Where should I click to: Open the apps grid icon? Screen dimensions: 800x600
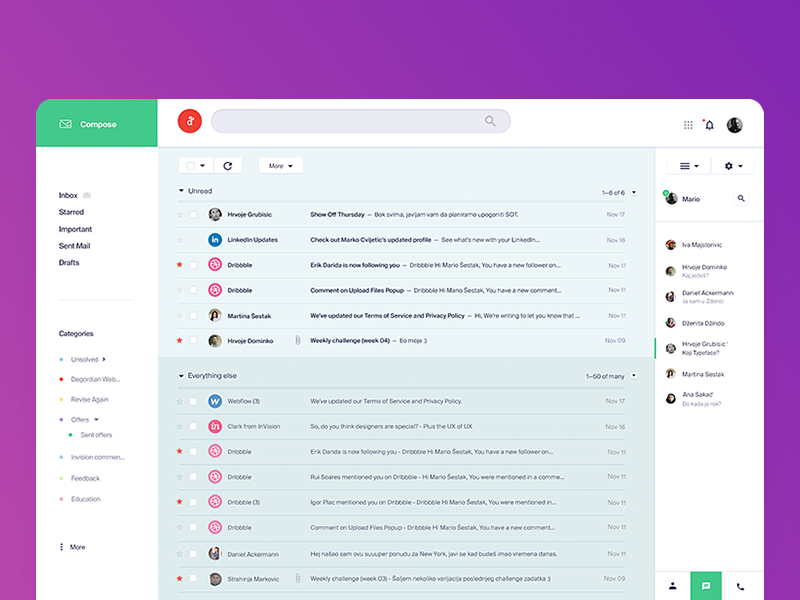(x=688, y=125)
